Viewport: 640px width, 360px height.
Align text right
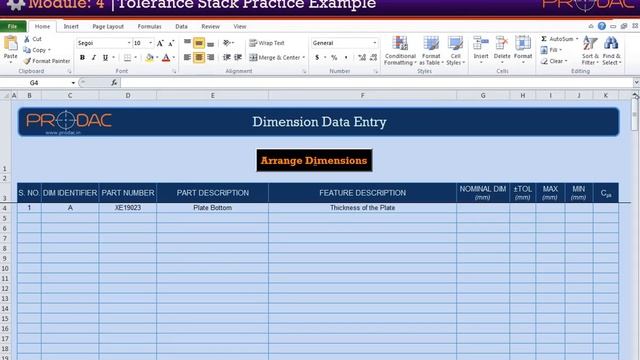211,58
